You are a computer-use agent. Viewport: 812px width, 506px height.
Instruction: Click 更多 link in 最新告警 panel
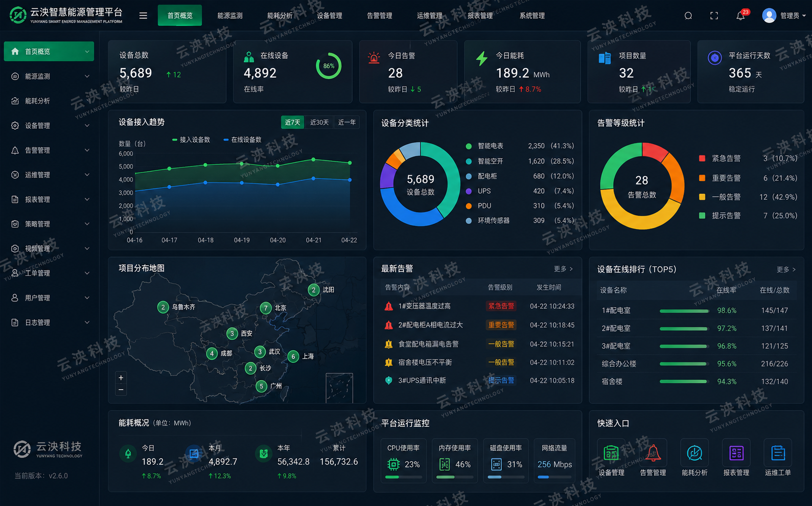pos(563,269)
